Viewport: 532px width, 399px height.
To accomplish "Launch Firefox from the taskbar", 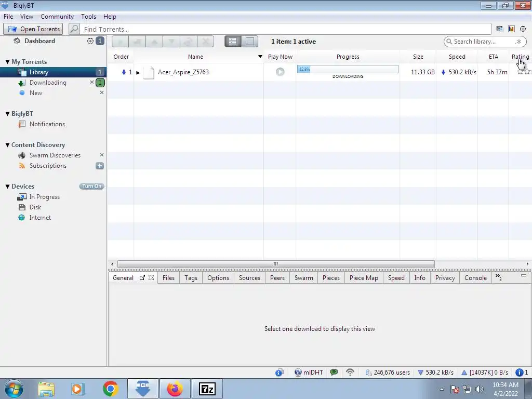I will tap(175, 389).
